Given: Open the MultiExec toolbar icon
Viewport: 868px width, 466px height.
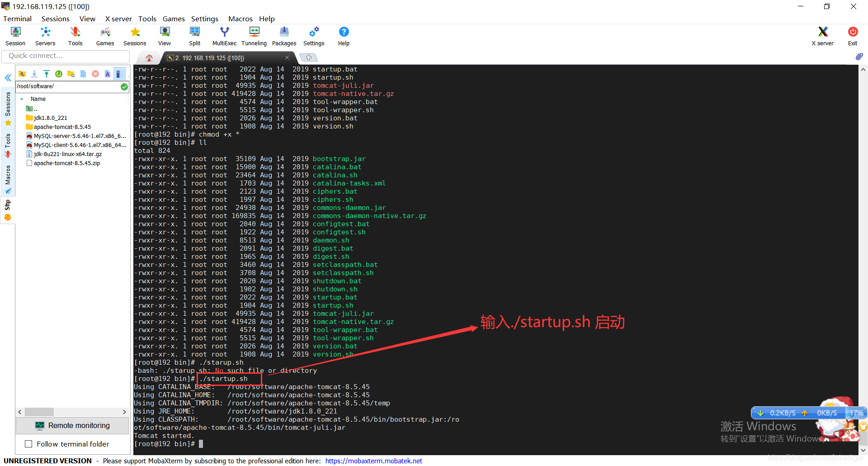Looking at the screenshot, I should point(224,36).
